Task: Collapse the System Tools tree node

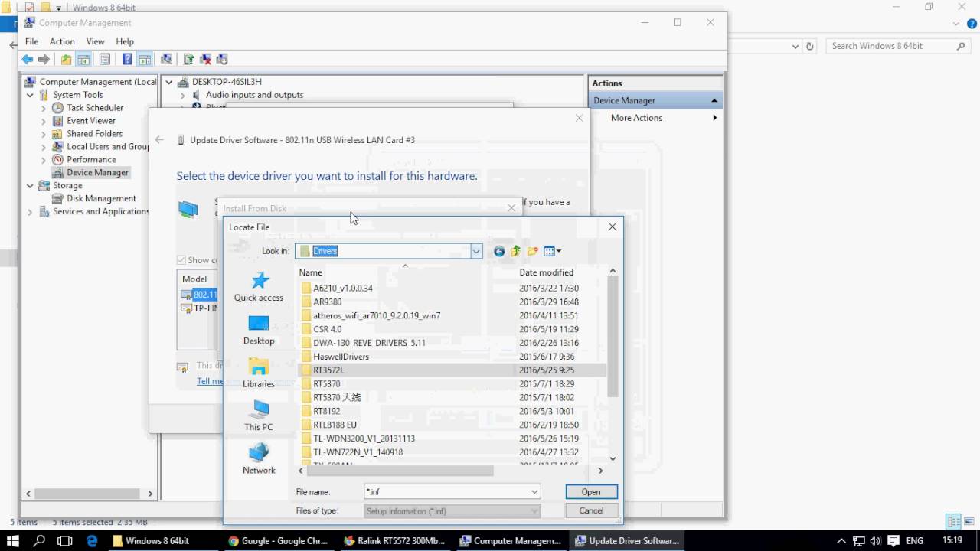Action: tap(30, 95)
